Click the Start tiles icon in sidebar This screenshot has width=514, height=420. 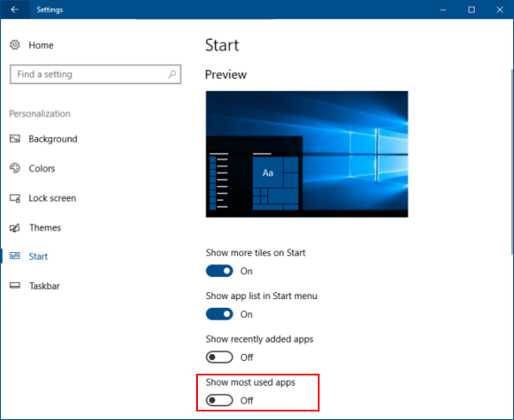coord(15,256)
